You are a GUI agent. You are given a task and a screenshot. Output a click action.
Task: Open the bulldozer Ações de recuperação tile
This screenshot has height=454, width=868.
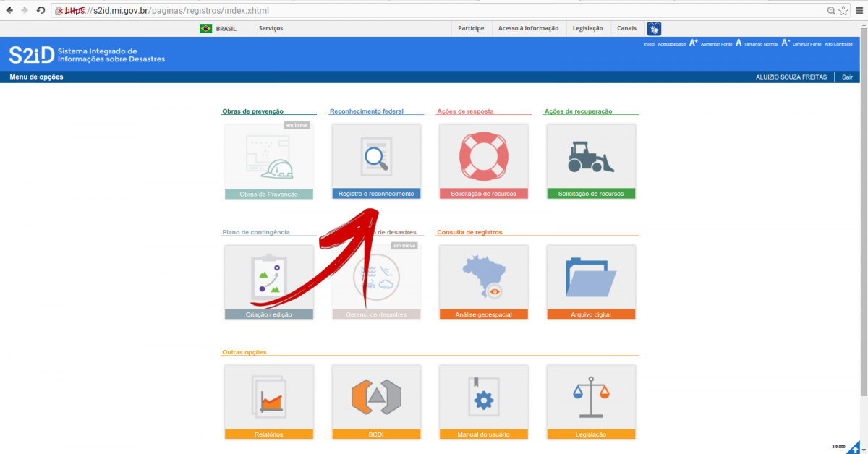point(591,157)
